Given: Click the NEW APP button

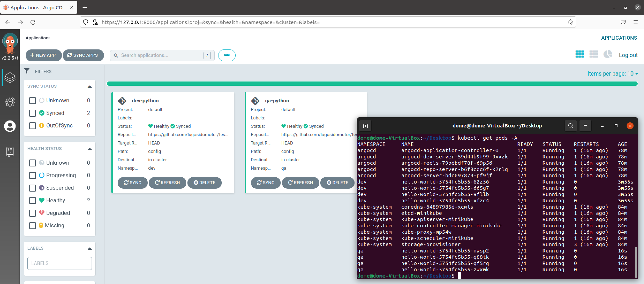Looking at the screenshot, I should click(43, 55).
